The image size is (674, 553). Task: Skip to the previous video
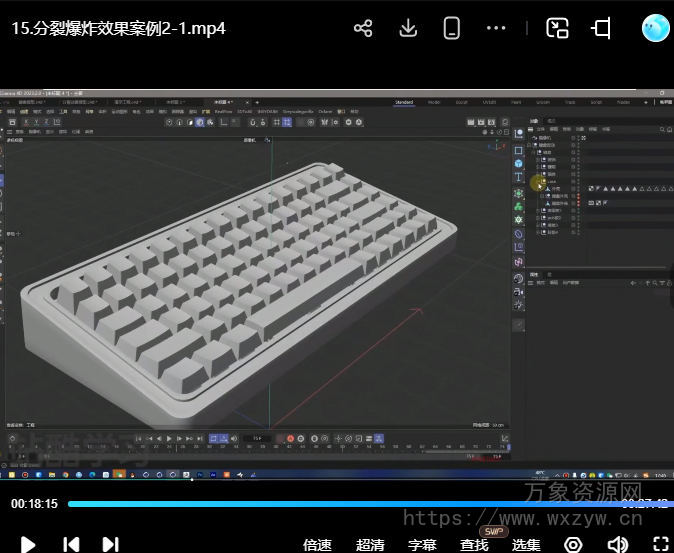click(x=71, y=544)
